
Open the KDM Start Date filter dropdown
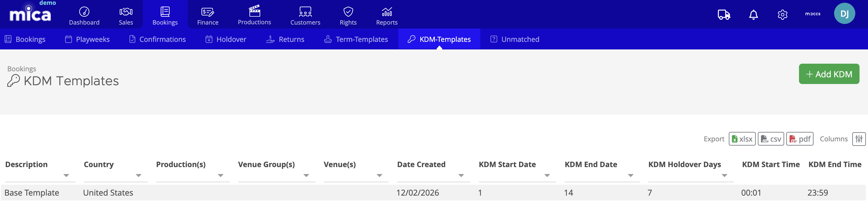click(x=547, y=175)
